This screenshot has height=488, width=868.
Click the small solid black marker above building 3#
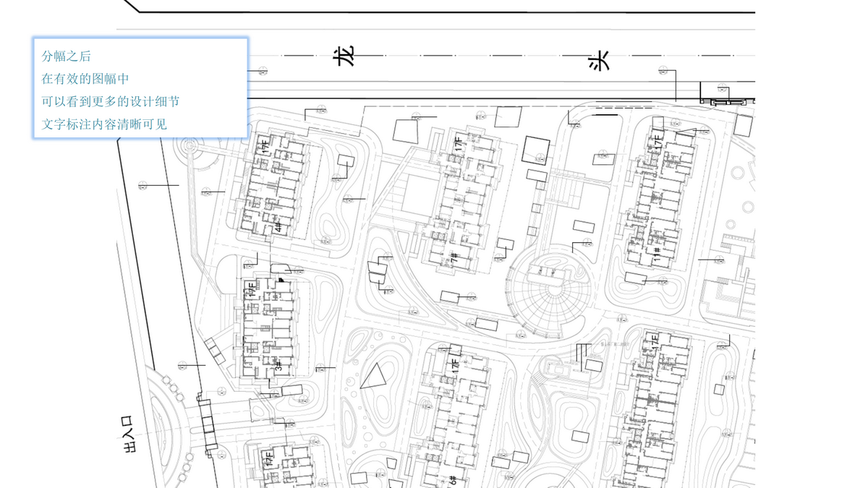click(281, 280)
